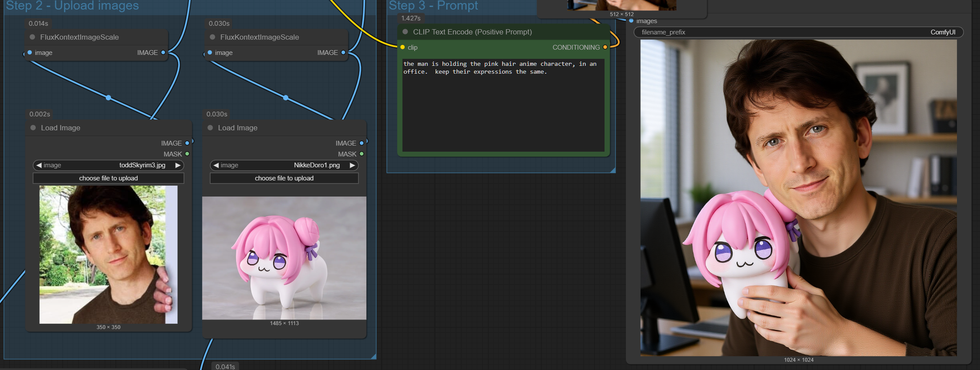Click the 512 × 512 size label
The image size is (980, 370).
622,14
